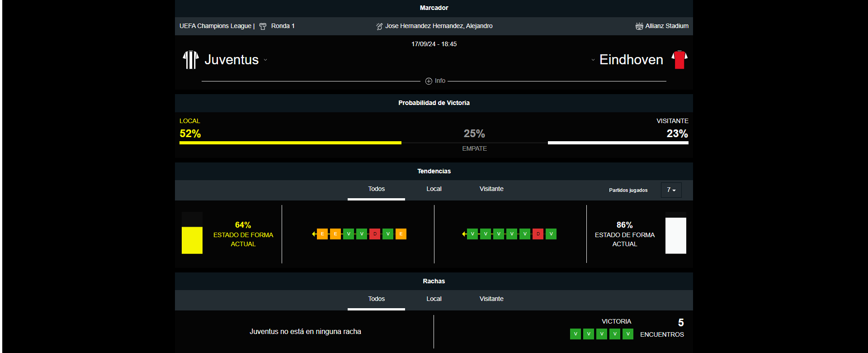This screenshot has width=868, height=353.
Task: Select the Local tab under Rachas
Action: point(434,299)
